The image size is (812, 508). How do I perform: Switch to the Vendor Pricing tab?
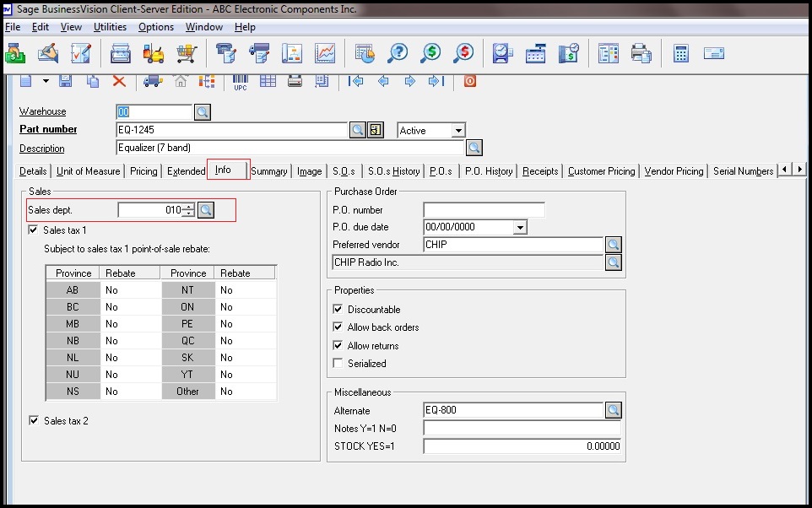click(674, 171)
